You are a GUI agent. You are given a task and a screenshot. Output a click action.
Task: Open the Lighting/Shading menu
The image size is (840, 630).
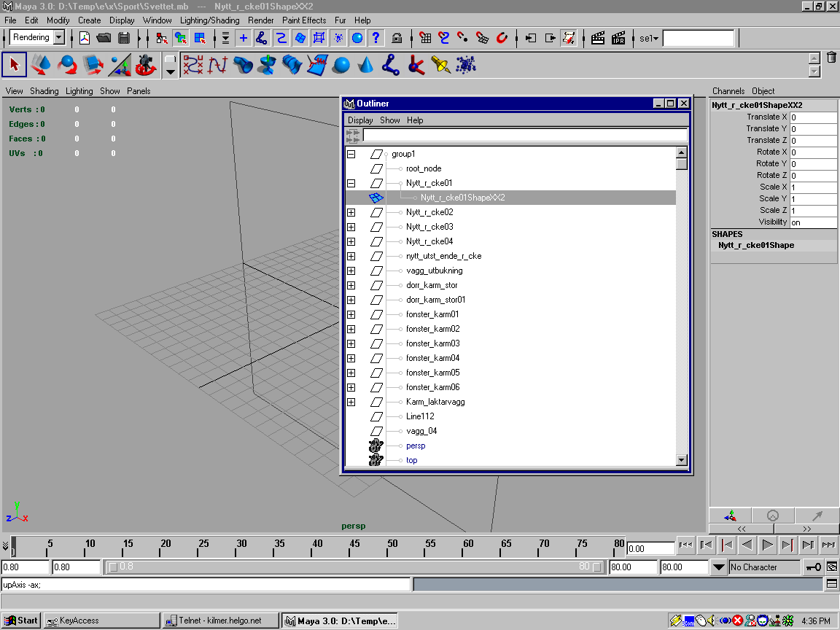(x=209, y=20)
